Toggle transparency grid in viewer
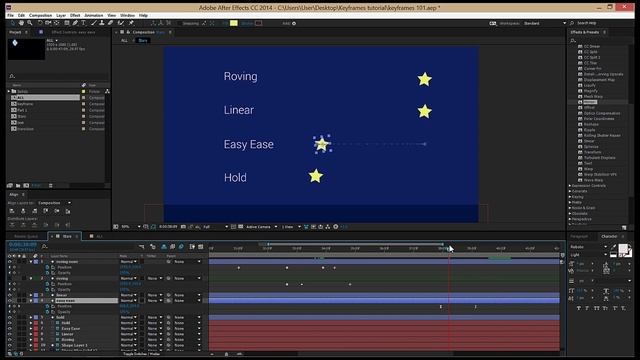This screenshot has height=360, width=640. click(x=240, y=227)
